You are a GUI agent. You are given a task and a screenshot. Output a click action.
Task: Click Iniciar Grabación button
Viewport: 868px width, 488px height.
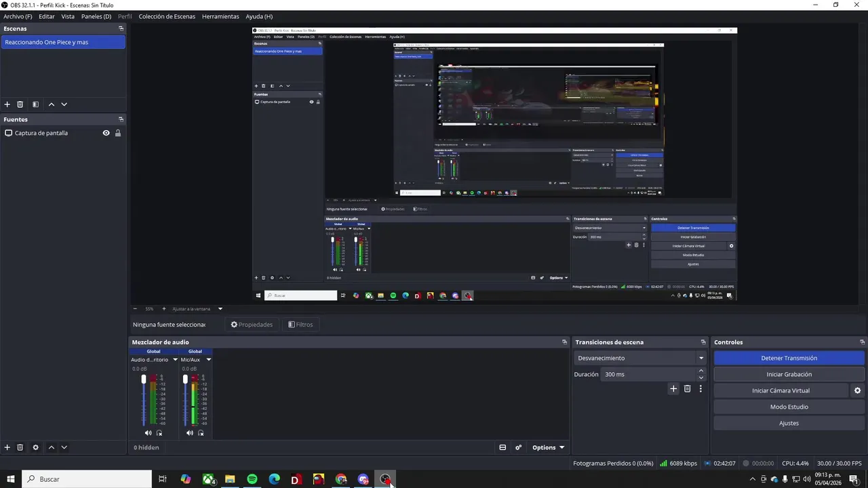789,374
